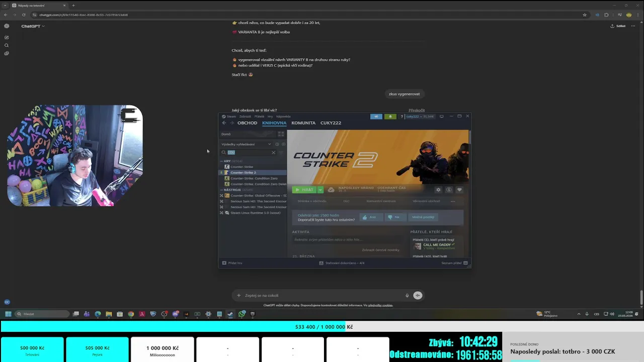The image size is (644, 362).
Task: Click Steam forward navigation arrow
Action: pyautogui.click(x=232, y=123)
